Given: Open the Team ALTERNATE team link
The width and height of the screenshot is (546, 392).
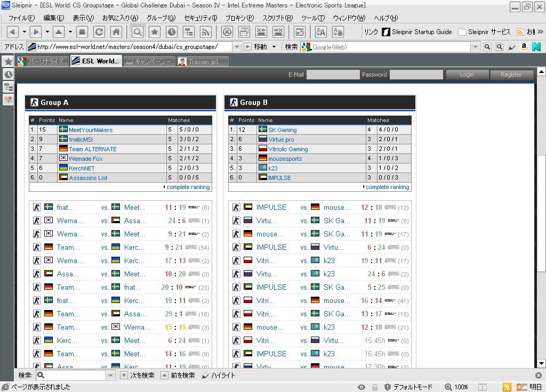Looking at the screenshot, I should (x=93, y=149).
